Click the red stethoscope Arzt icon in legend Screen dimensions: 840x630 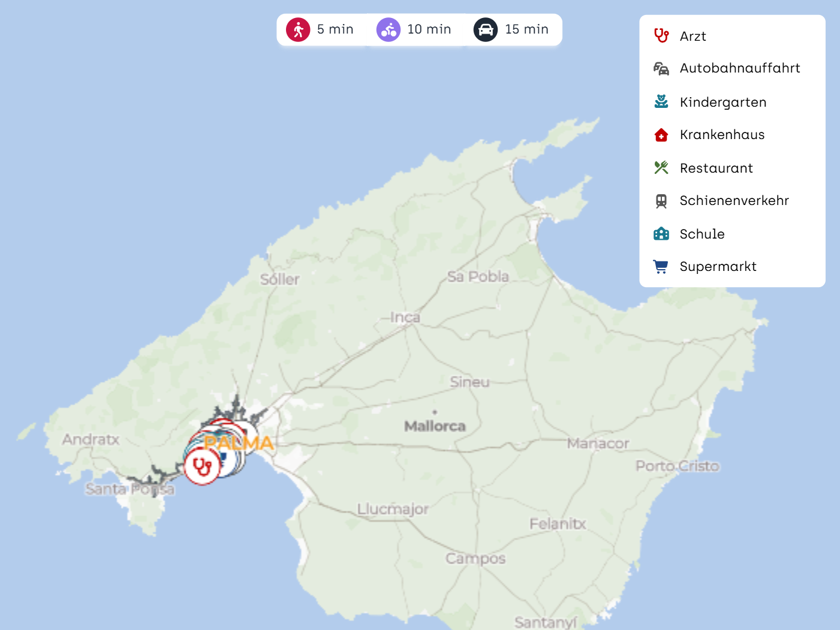click(661, 36)
